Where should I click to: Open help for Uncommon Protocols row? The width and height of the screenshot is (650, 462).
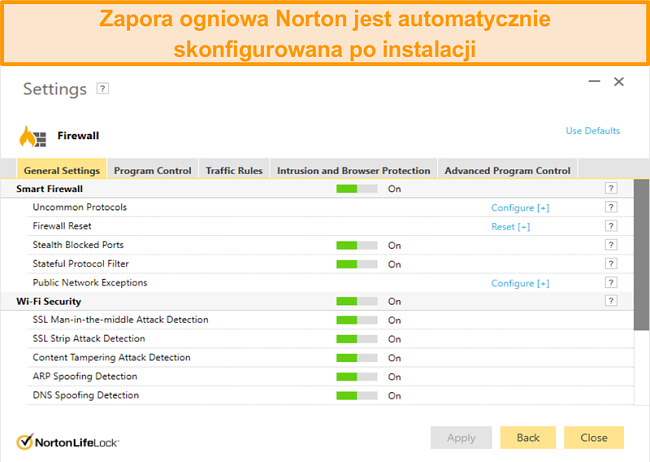coord(611,207)
